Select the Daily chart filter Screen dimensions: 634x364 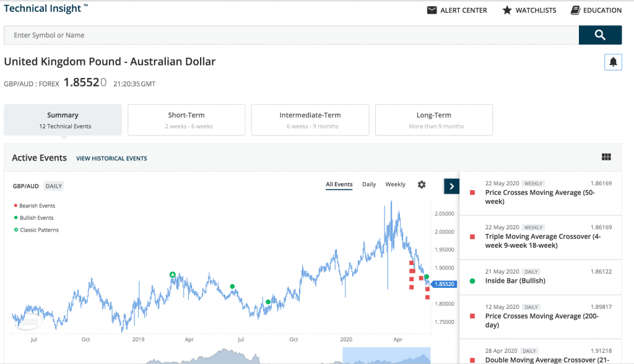(369, 184)
